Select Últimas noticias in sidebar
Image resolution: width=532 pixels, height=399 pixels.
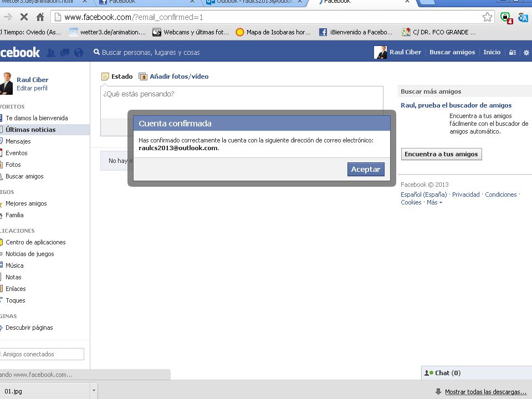tap(30, 130)
